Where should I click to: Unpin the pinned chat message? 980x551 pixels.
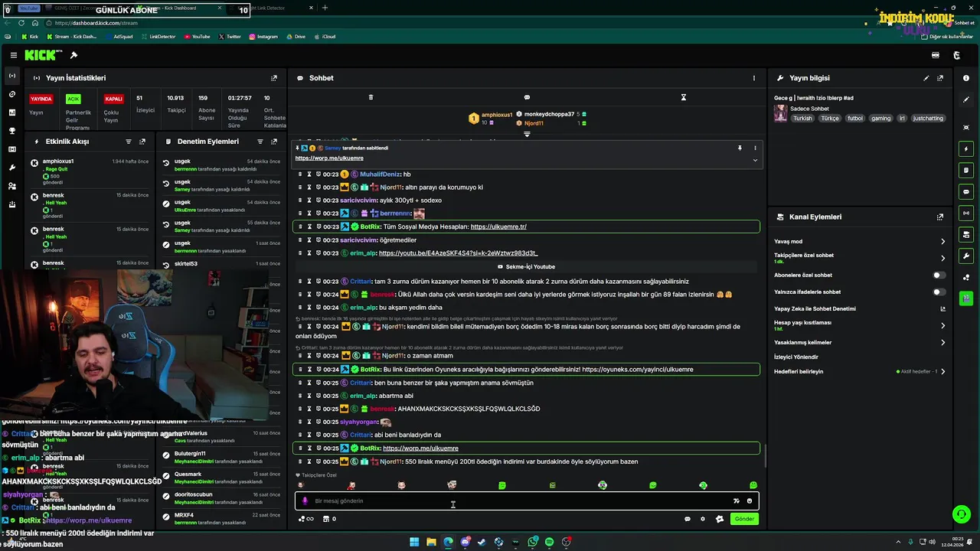tap(740, 148)
